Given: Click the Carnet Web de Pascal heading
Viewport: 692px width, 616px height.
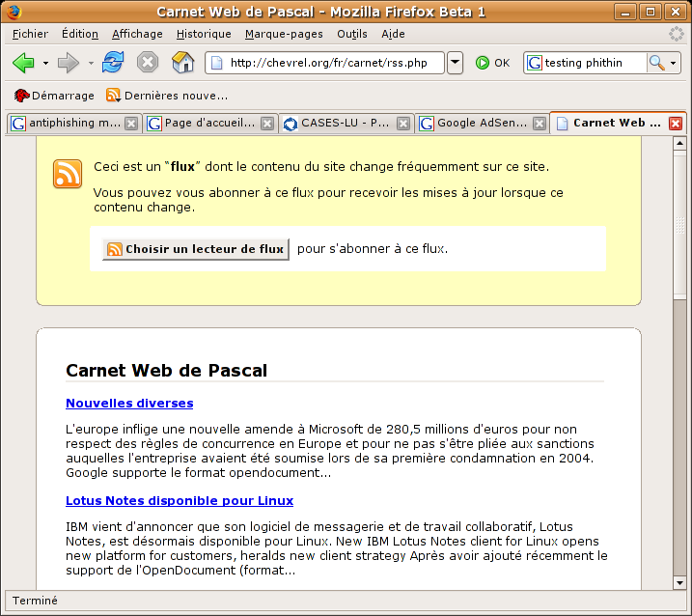Looking at the screenshot, I should pos(166,371).
